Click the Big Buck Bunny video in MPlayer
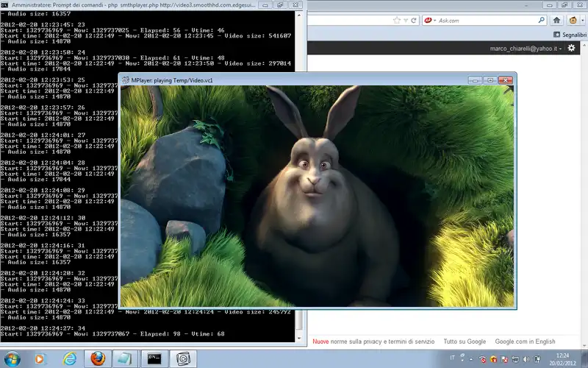This screenshot has width=588, height=368. (318, 196)
